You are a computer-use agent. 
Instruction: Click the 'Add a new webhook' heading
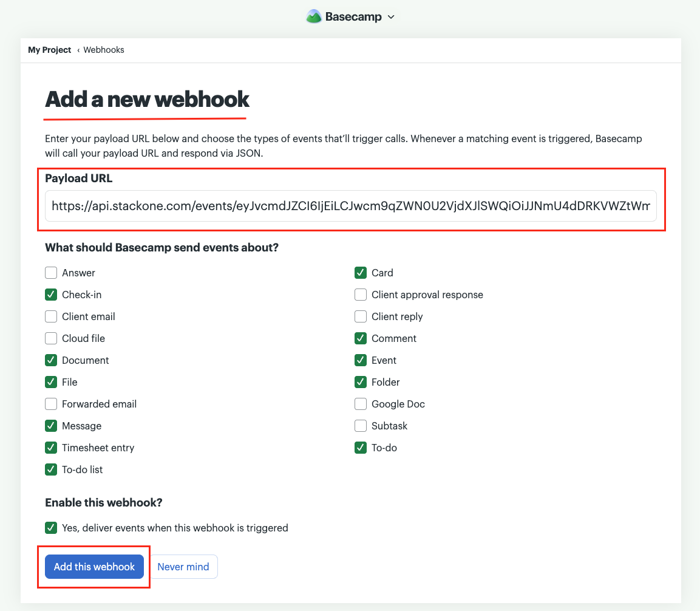click(x=147, y=99)
